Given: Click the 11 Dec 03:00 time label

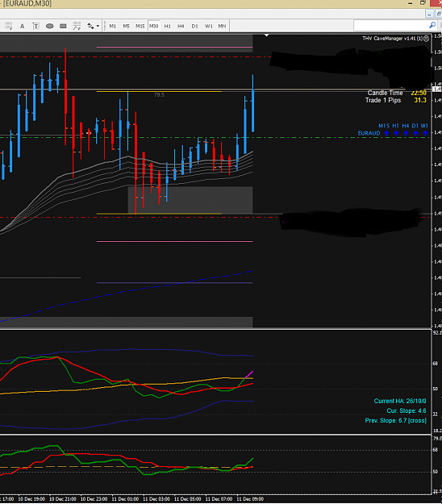Looking at the screenshot, I should [156, 499].
